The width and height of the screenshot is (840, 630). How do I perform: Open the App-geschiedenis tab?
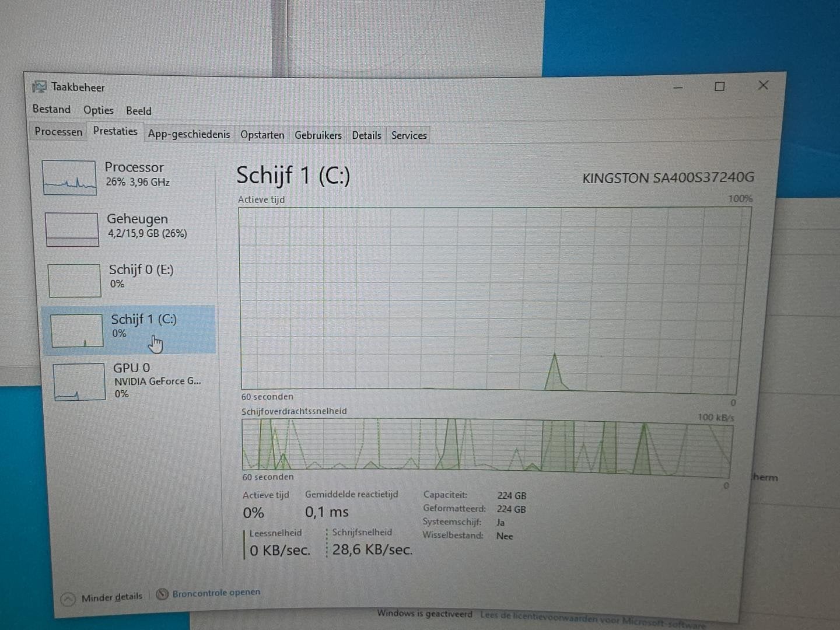(x=189, y=134)
